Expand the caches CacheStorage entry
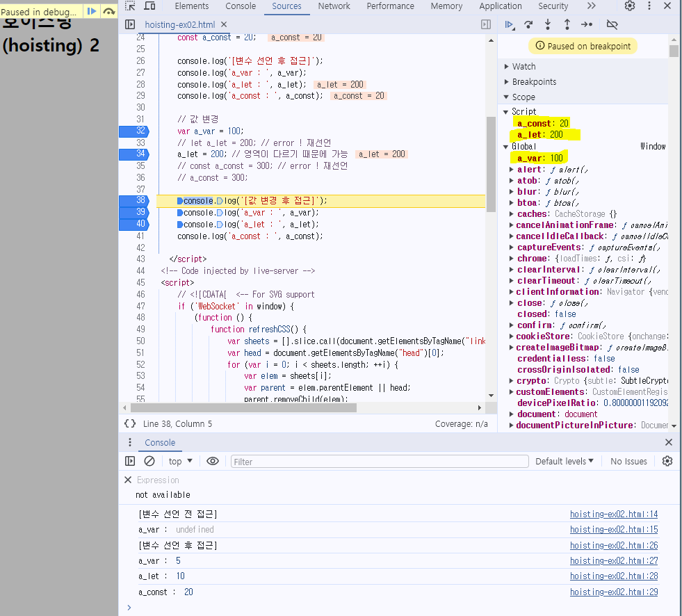This screenshot has height=616, width=682. 512,214
